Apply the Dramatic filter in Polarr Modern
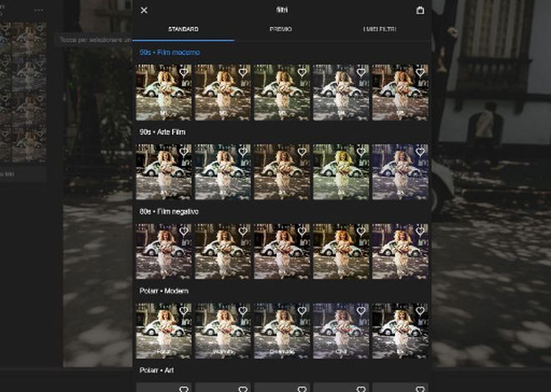This screenshot has height=392, width=551. (x=282, y=331)
